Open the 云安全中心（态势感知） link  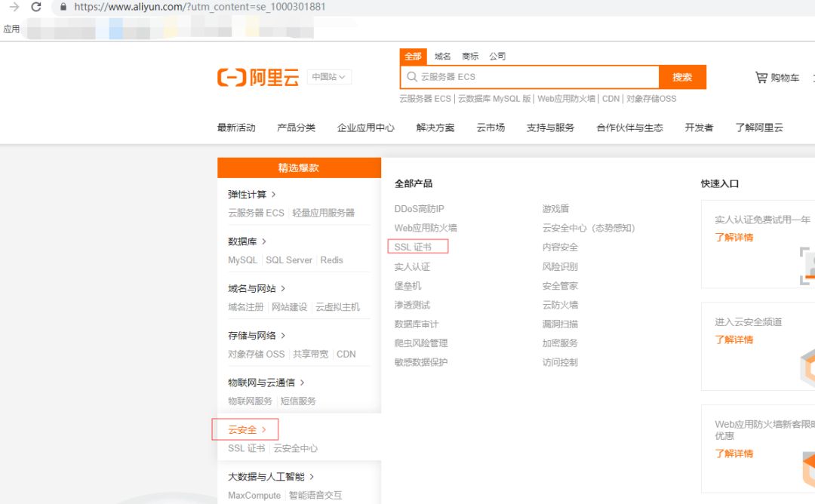click(x=589, y=228)
